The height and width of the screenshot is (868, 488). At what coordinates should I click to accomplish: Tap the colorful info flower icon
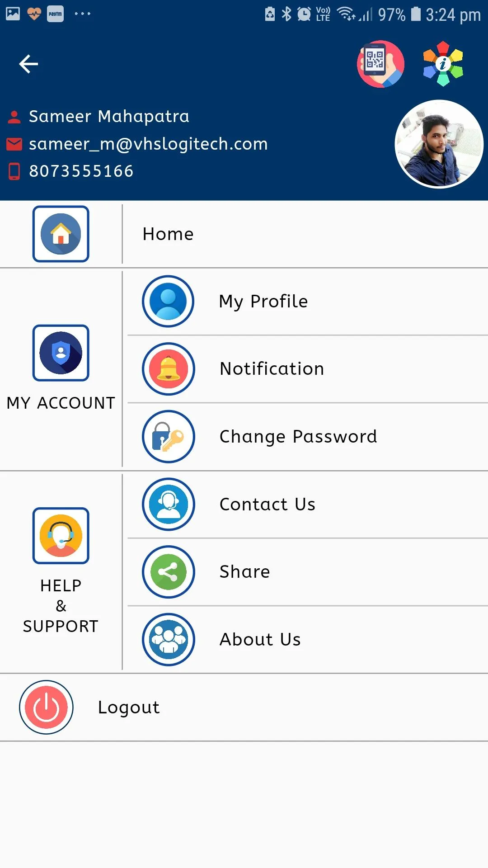pyautogui.click(x=443, y=64)
